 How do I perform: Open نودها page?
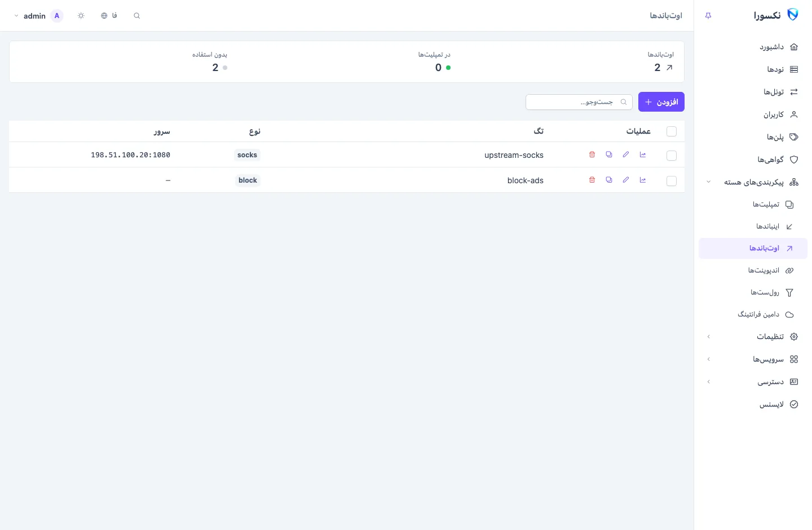[753, 69]
